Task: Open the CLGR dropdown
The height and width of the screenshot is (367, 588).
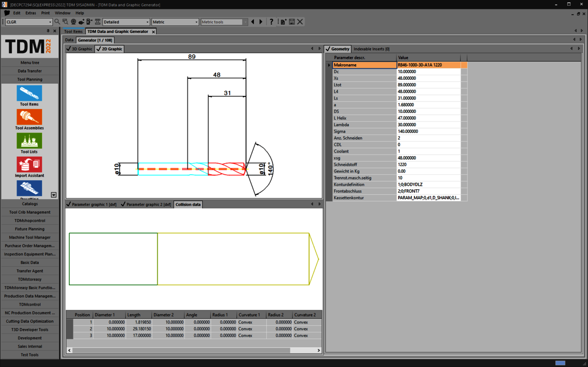Action: point(50,22)
